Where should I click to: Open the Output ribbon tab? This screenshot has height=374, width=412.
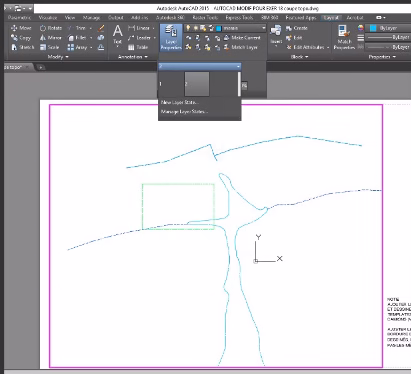pyautogui.click(x=116, y=17)
